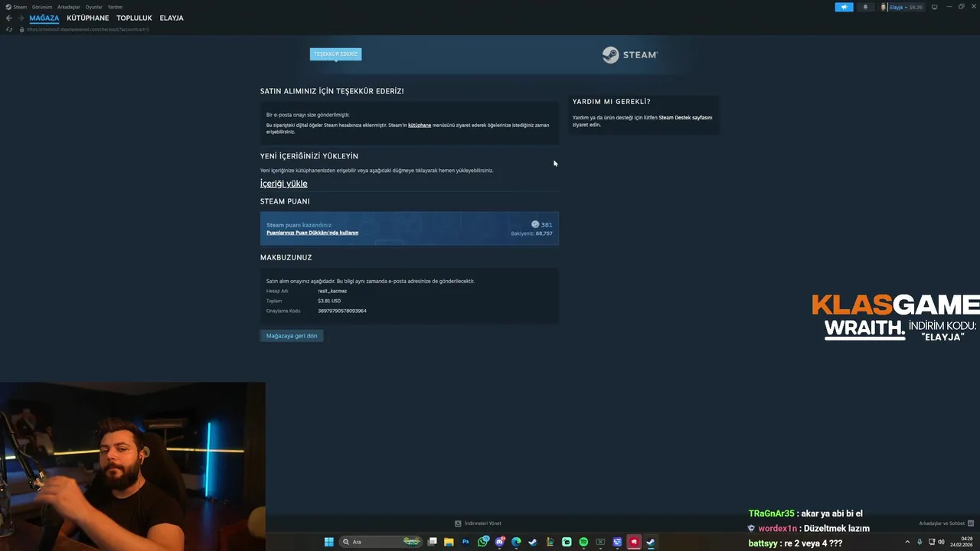Open the Oyunlar menu
This screenshot has height=551, width=980.
(x=93, y=7)
